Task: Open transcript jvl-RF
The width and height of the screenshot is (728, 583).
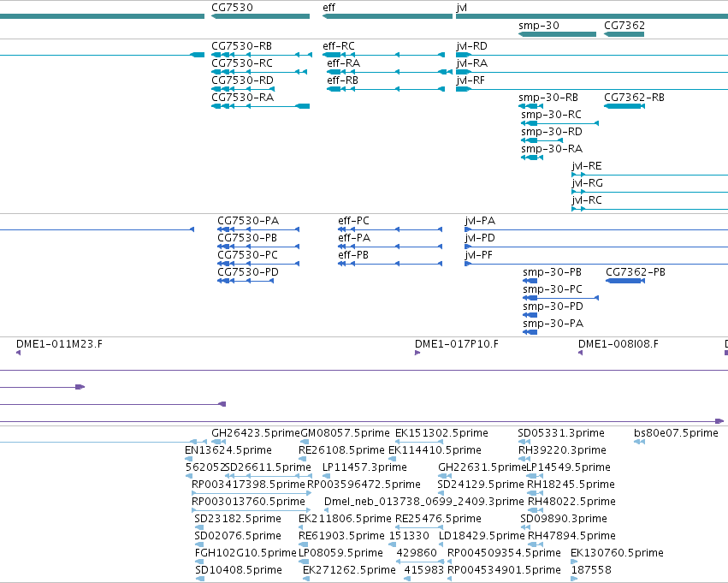Action: 592,89
